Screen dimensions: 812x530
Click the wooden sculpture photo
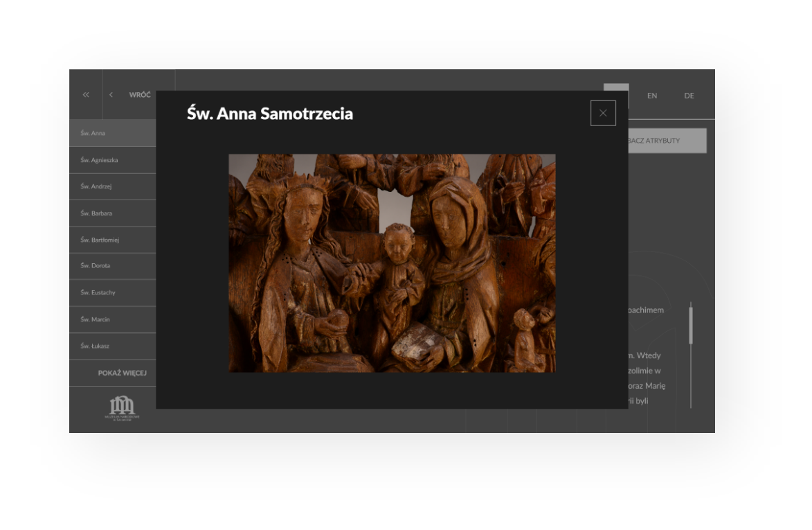pyautogui.click(x=392, y=263)
